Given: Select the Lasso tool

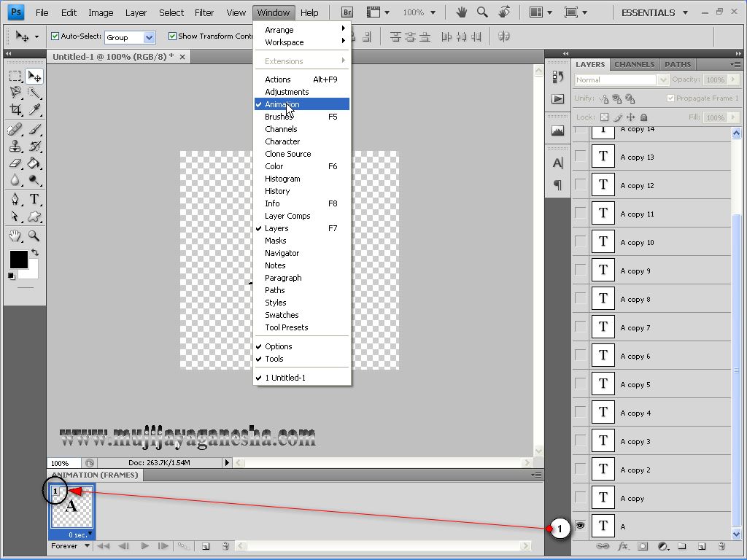Looking at the screenshot, I should coord(15,93).
